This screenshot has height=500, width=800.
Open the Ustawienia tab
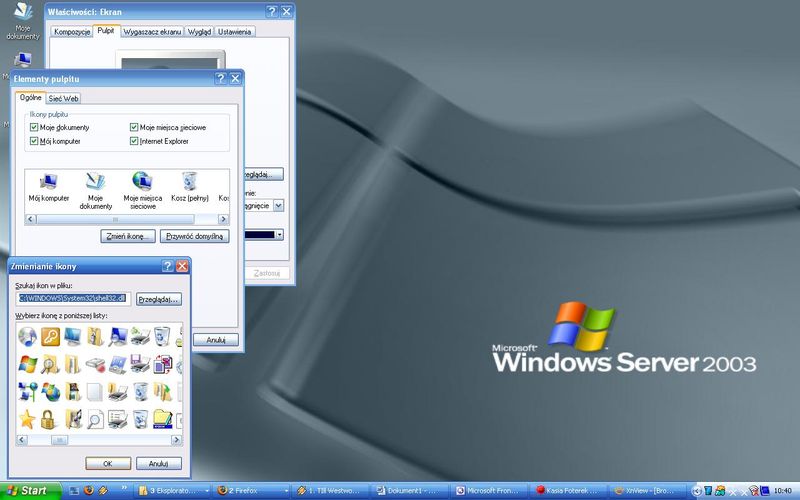(x=235, y=32)
